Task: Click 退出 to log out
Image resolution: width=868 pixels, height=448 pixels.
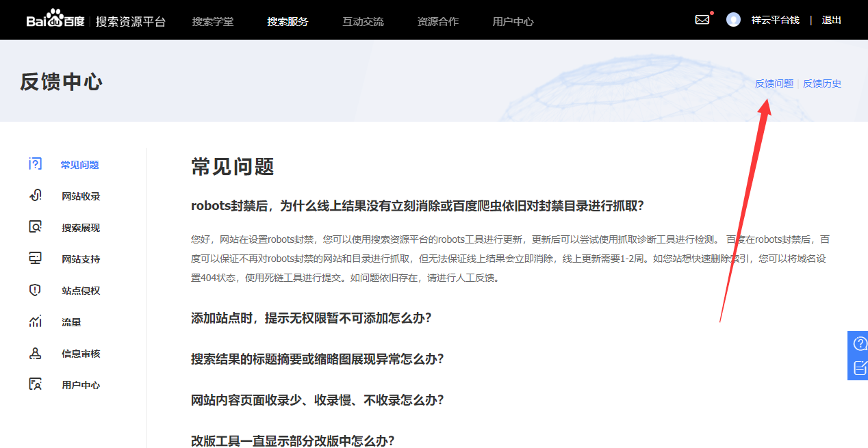Action: pyautogui.click(x=831, y=20)
